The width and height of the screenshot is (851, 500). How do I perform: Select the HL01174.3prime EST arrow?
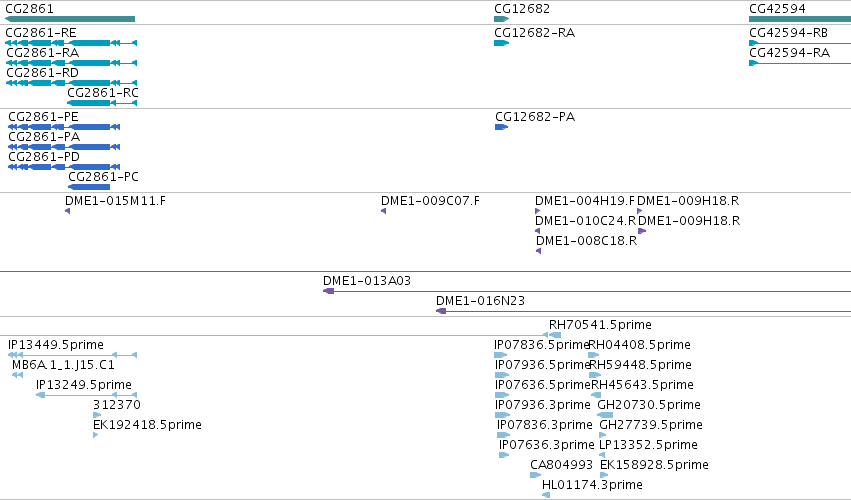pos(546,495)
